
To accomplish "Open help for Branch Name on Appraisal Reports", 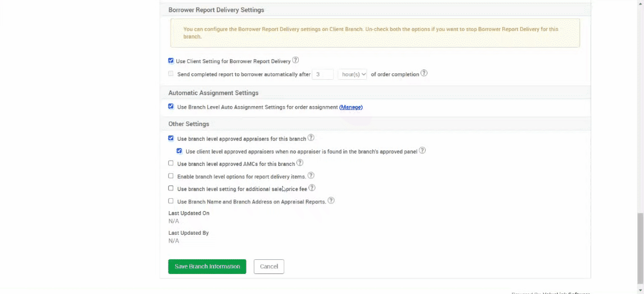I will (x=331, y=201).
